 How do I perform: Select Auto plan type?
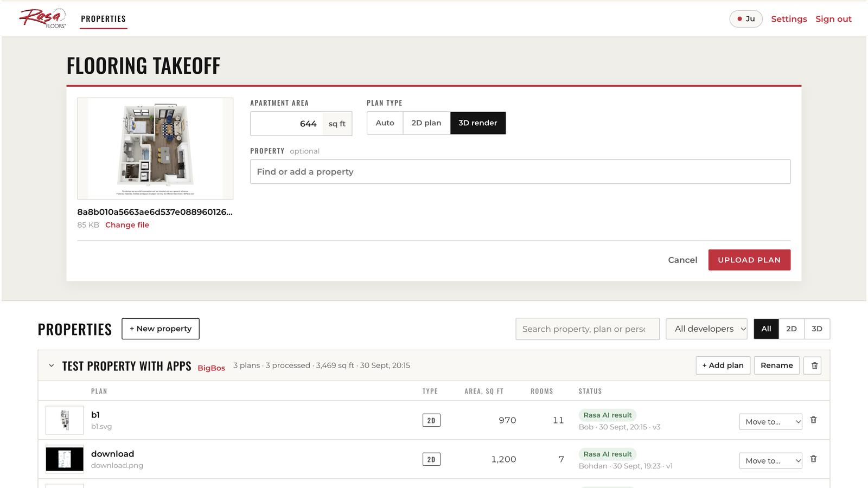(x=385, y=123)
